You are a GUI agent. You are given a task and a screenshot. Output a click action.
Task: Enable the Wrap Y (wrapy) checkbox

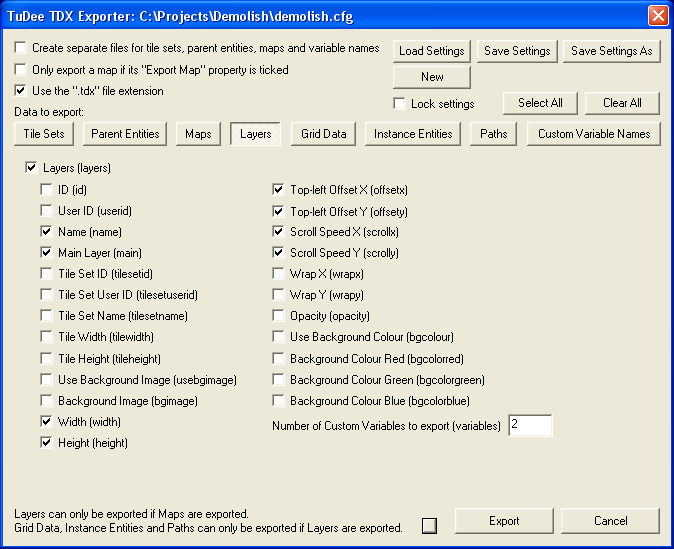[x=278, y=294]
